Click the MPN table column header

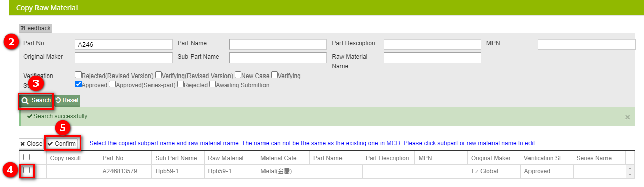[441, 158]
